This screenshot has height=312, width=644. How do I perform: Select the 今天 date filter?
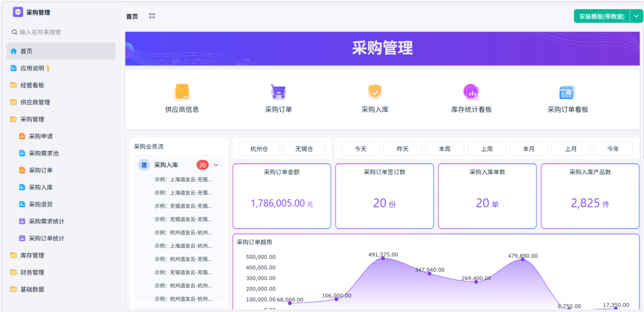[360, 149]
